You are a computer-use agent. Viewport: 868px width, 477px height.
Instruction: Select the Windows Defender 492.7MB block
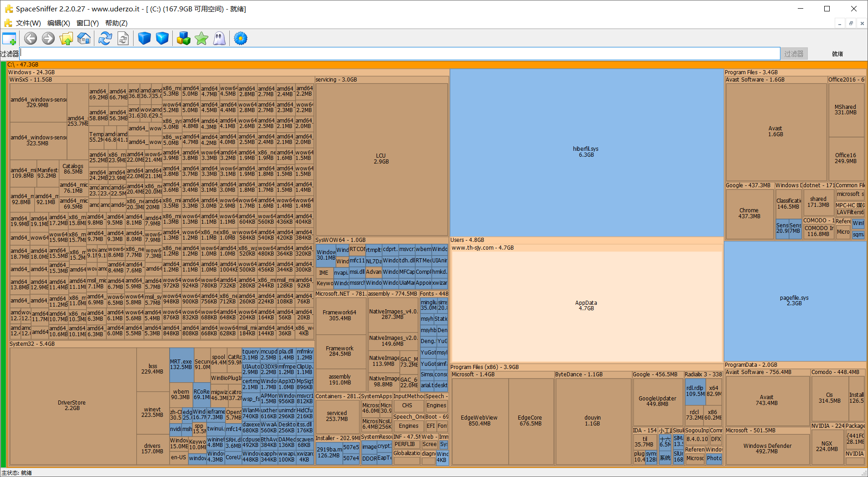[767, 449]
